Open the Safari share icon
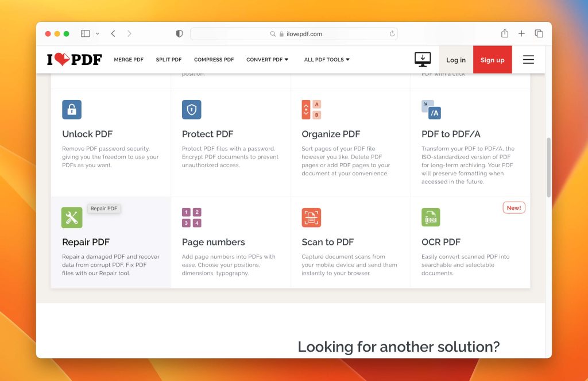This screenshot has width=588, height=381. pos(505,33)
